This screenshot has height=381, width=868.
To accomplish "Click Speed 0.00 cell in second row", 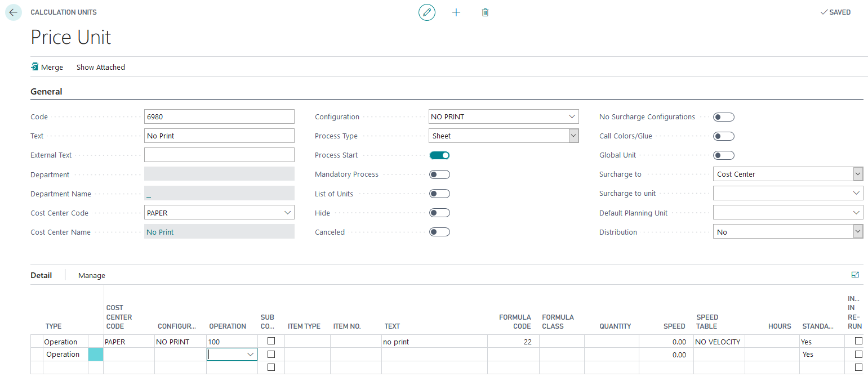I will click(x=666, y=355).
